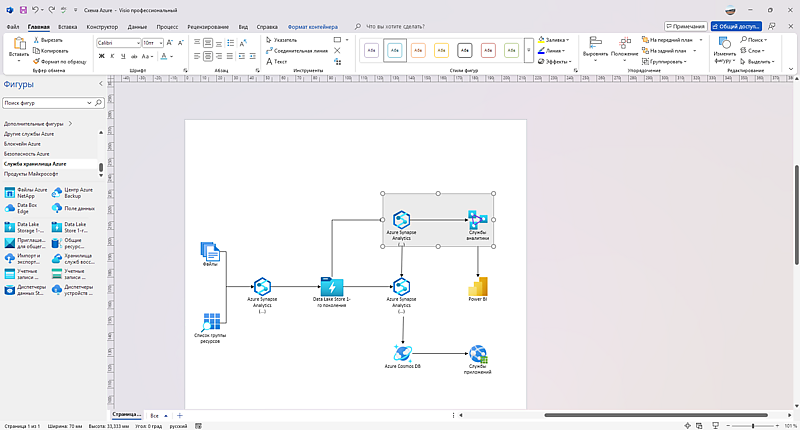Click the zoom slider in status bar
The width and height of the screenshot is (800, 430).
[x=753, y=425]
